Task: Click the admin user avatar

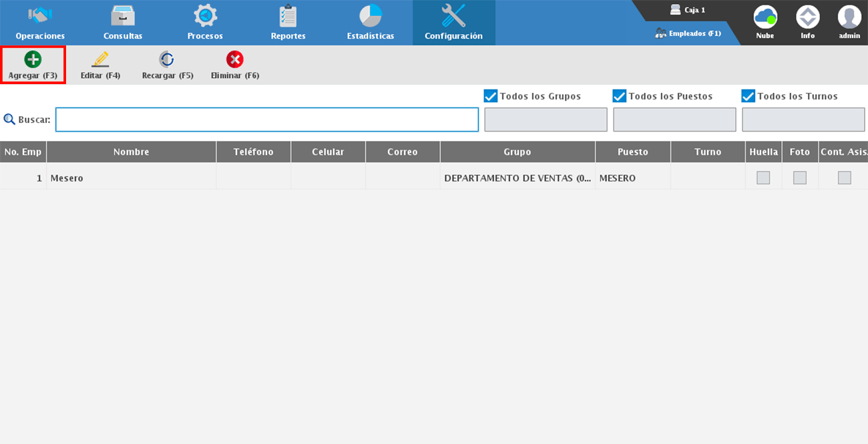Action: [849, 17]
